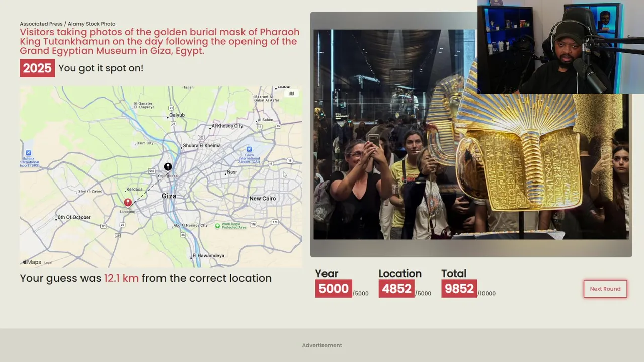Click the red Location pin on map
This screenshot has height=362, width=644.
pyautogui.click(x=128, y=202)
